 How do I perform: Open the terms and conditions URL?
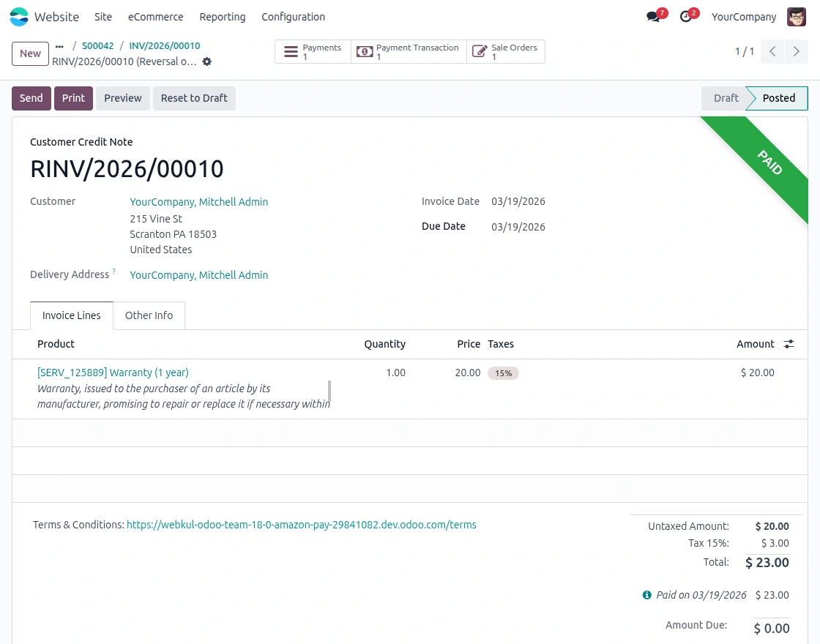click(302, 525)
